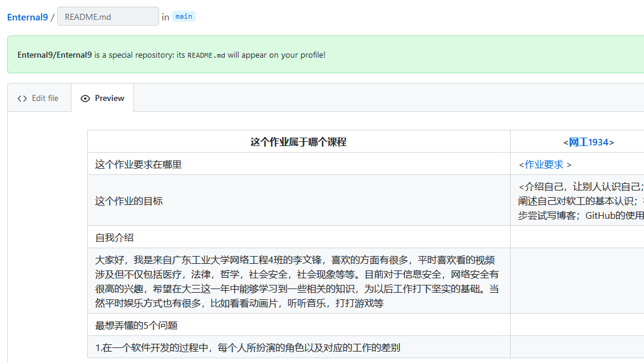
Task: Click the self-introduction paragraph about 李文锋
Action: pyautogui.click(x=299, y=279)
